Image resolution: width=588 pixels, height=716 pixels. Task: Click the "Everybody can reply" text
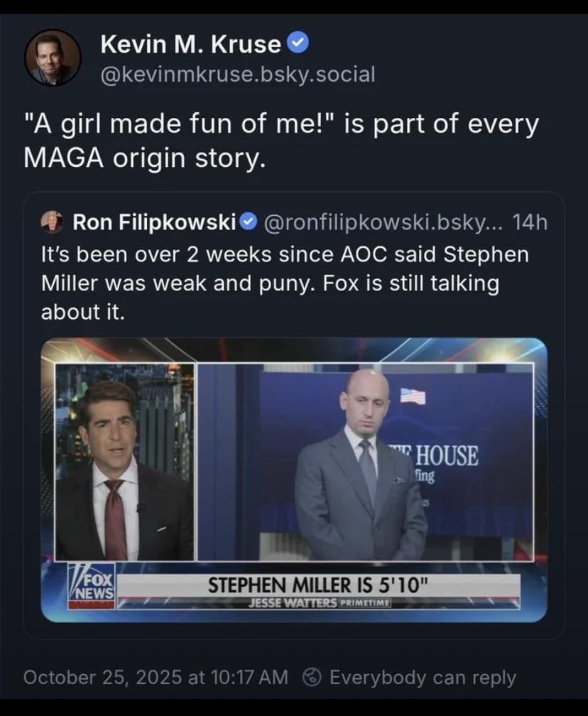pyautogui.click(x=423, y=677)
